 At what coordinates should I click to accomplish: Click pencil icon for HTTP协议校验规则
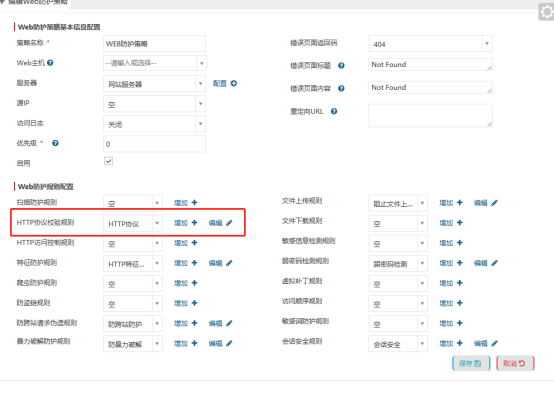(x=229, y=223)
